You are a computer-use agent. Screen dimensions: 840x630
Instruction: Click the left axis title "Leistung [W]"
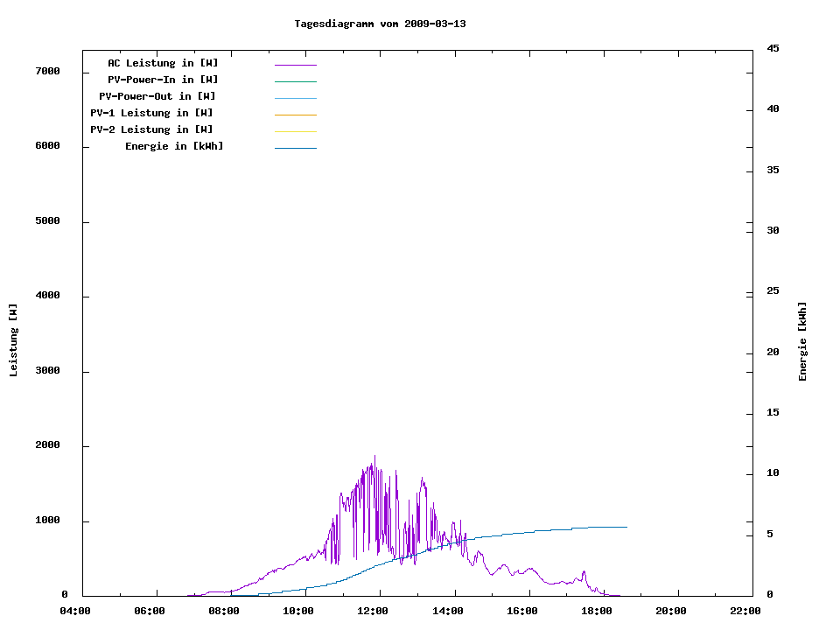(x=13, y=340)
